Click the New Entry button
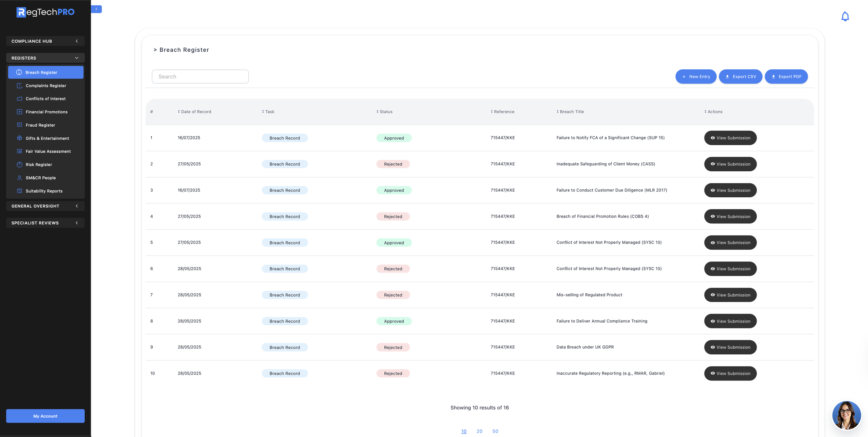 coord(695,77)
